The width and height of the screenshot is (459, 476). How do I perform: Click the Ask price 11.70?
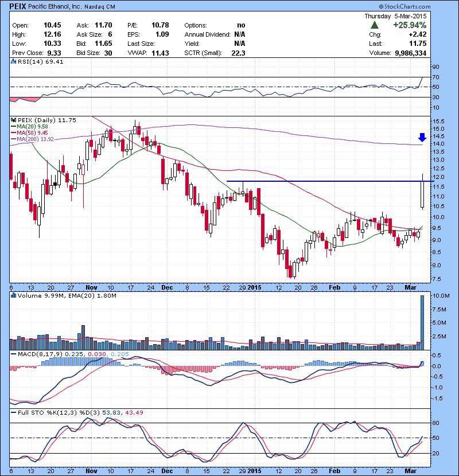[x=103, y=25]
